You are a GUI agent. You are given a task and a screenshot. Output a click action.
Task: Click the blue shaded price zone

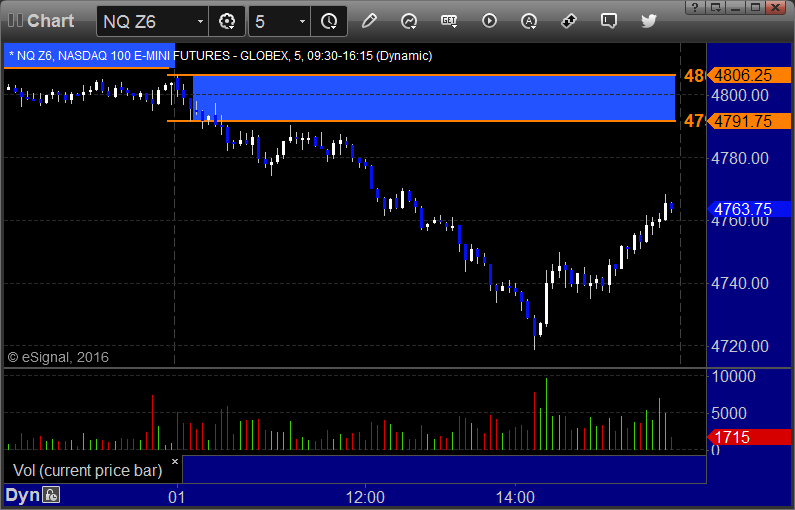(x=433, y=98)
